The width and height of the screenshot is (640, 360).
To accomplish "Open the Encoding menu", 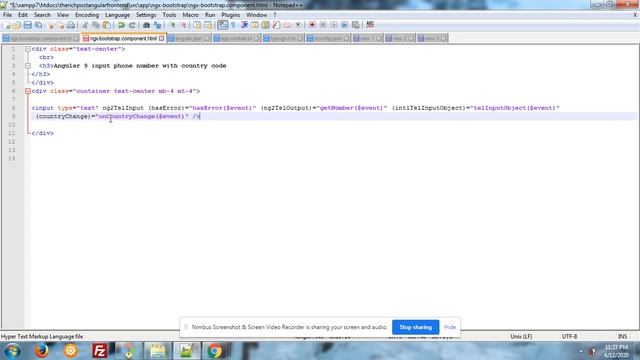I will [87, 15].
